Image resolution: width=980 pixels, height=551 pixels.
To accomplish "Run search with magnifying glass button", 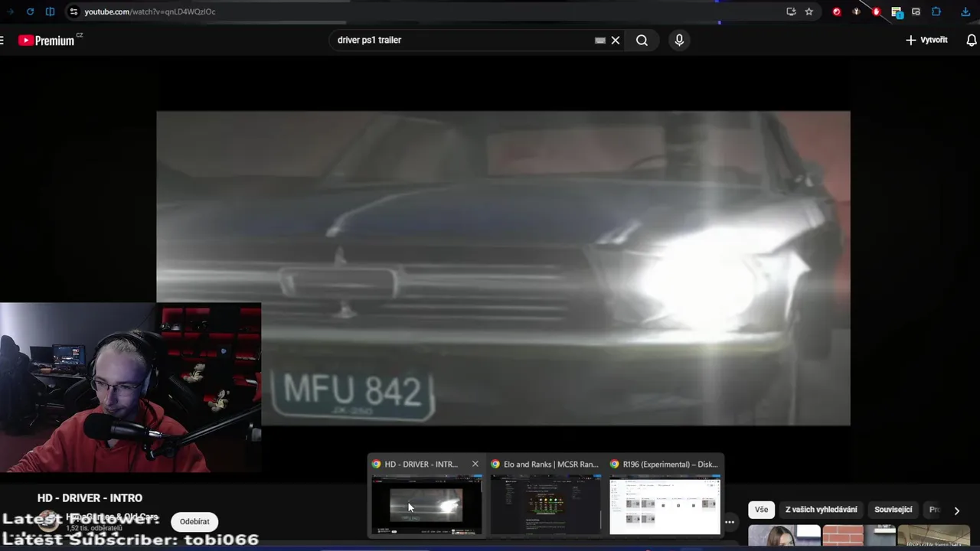I will tap(642, 40).
